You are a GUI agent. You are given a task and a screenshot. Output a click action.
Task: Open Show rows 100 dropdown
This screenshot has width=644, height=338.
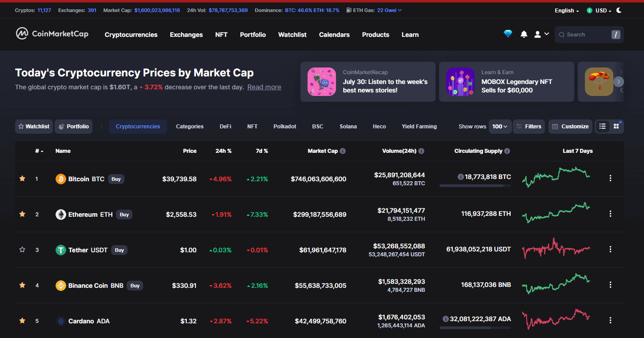500,127
